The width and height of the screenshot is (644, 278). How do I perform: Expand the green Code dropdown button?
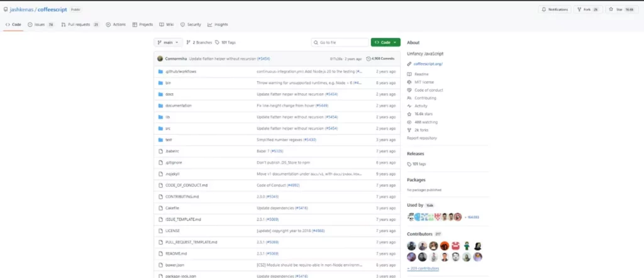(385, 42)
